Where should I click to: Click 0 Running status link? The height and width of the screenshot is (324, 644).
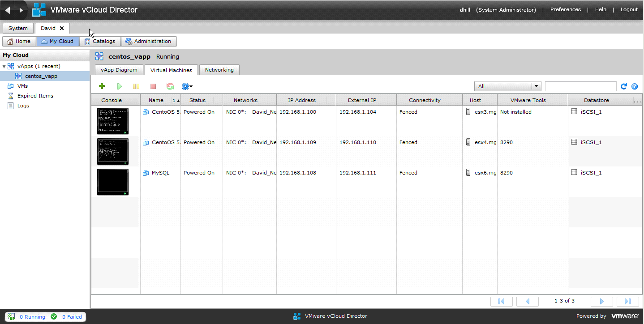pyautogui.click(x=32, y=317)
